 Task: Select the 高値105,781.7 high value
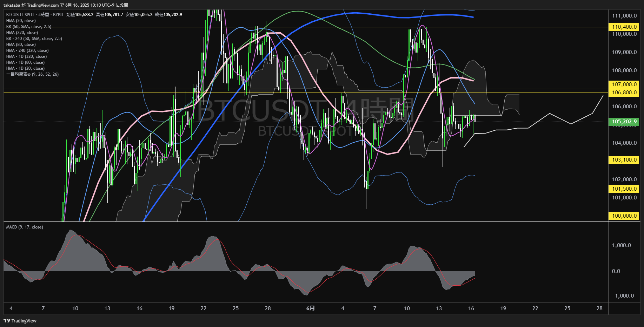pos(109,15)
